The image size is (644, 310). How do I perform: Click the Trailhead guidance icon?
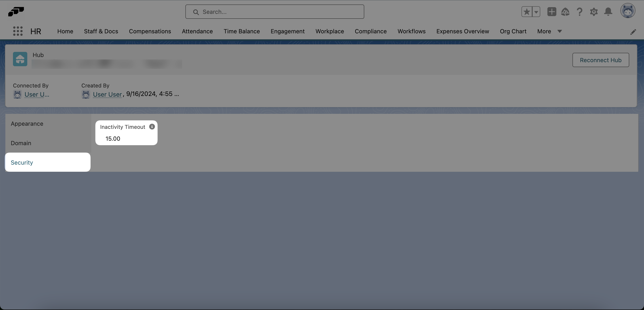pyautogui.click(x=565, y=12)
